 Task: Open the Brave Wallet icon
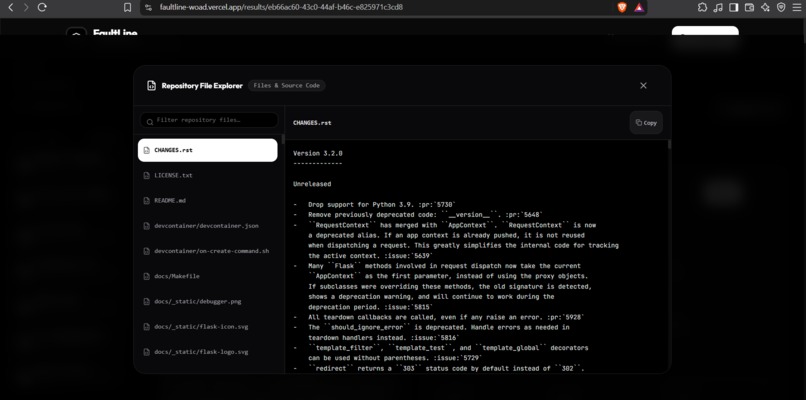[749, 7]
